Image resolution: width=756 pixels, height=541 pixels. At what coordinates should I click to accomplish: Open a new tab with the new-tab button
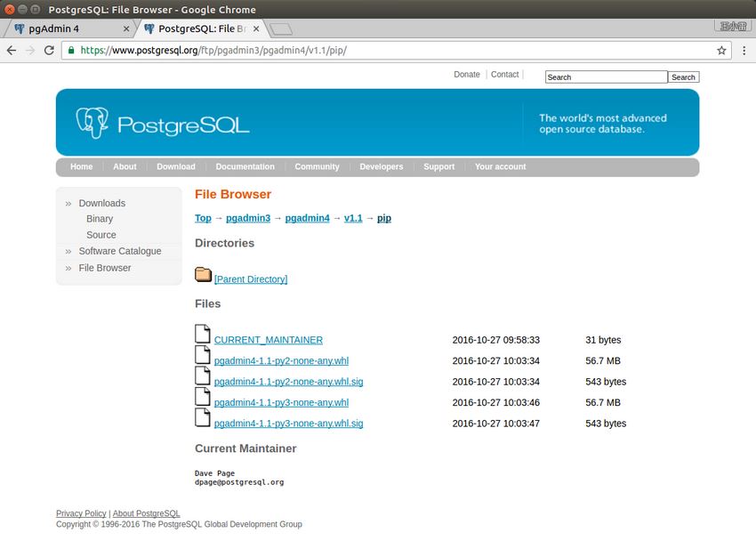pos(281,29)
